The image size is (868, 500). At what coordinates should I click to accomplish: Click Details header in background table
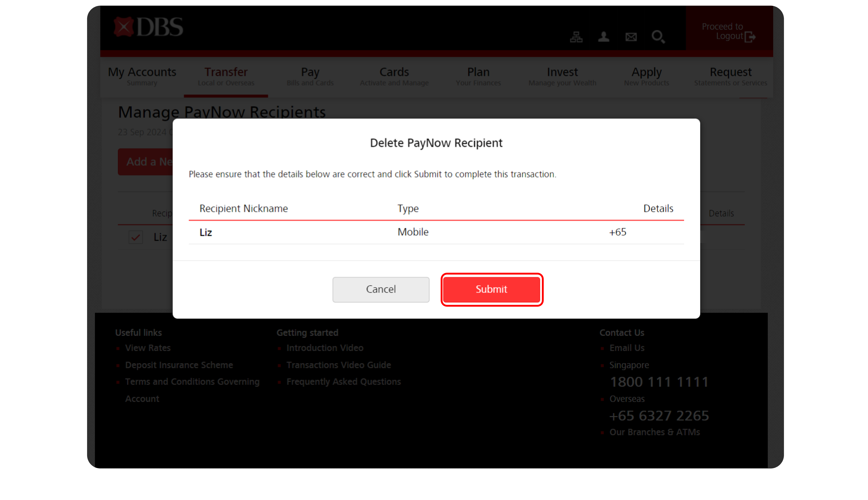(721, 213)
